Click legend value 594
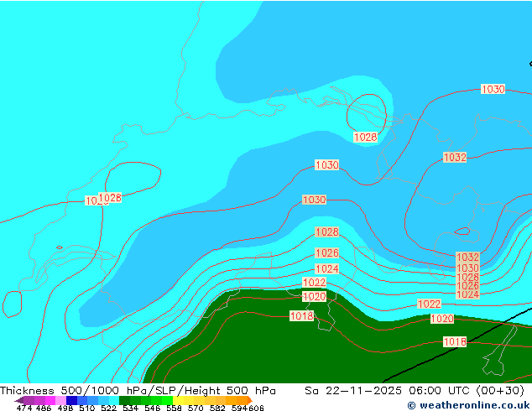532x411 pixels. pyautogui.click(x=239, y=408)
